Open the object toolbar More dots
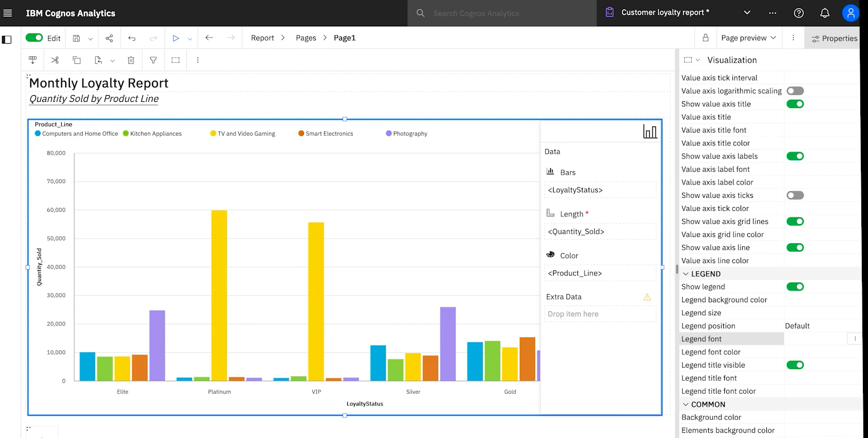The height and width of the screenshot is (438, 868). pos(198,60)
